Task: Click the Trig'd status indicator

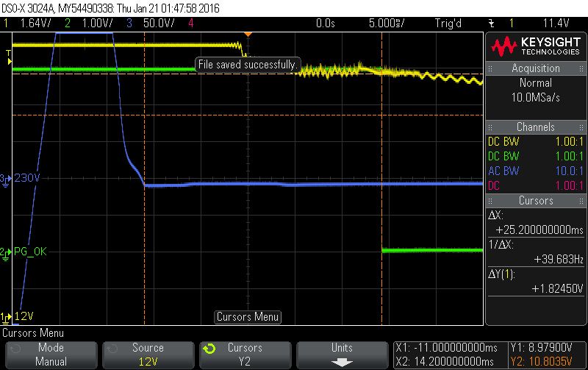Action: (448, 24)
